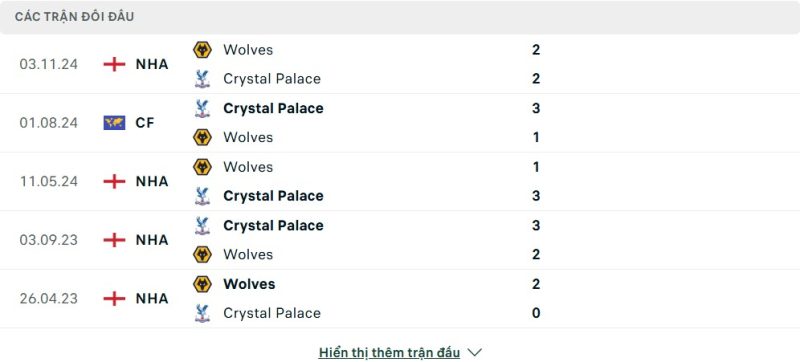The image size is (800, 362).
Task: Click Wolves logo in 26.04.23 match
Action: [203, 284]
